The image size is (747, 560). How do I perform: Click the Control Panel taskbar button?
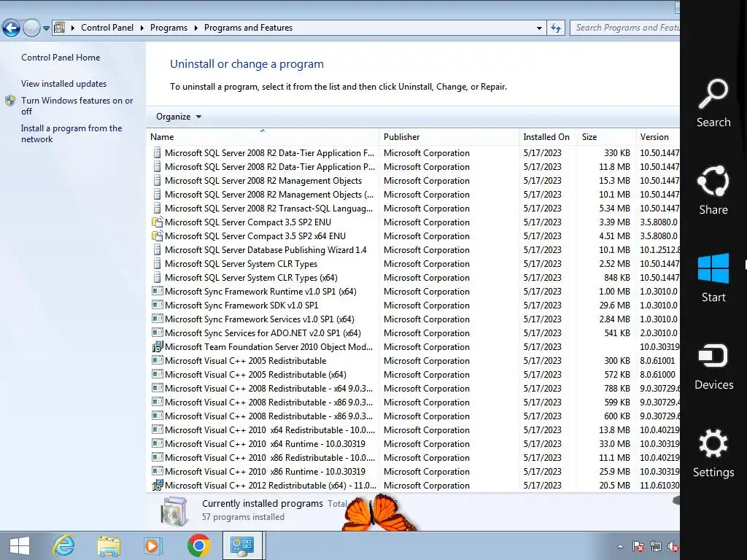242,545
